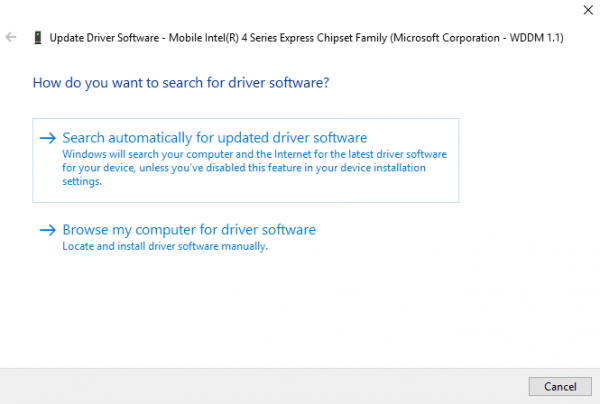The image size is (600, 404).
Task: Click empty title bar space left of the close button
Action: (400, 11)
